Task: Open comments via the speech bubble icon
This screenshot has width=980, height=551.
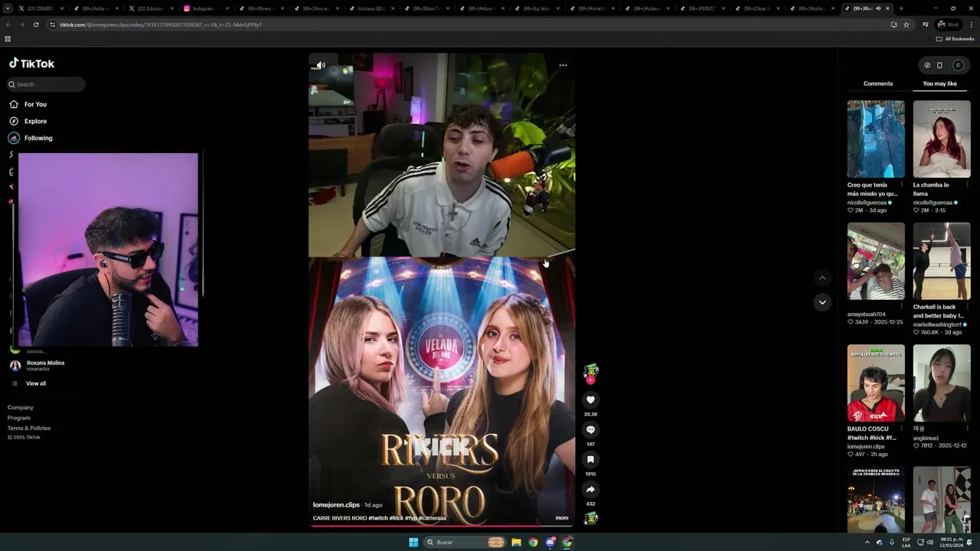Action: click(590, 429)
